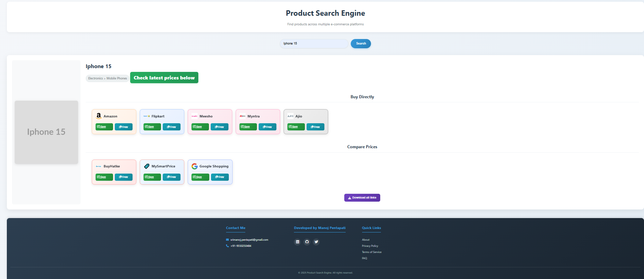Click the phone icon in Contact Me
This screenshot has height=279, width=644.
227,246
